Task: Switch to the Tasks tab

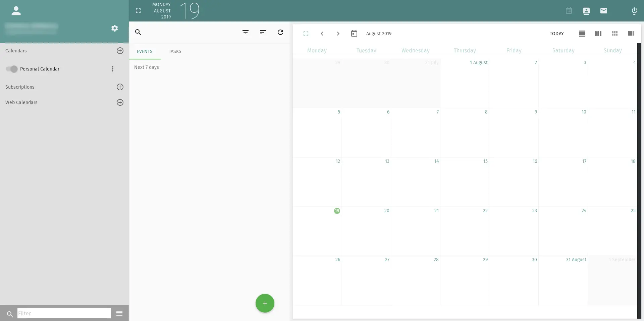Action: (x=175, y=51)
